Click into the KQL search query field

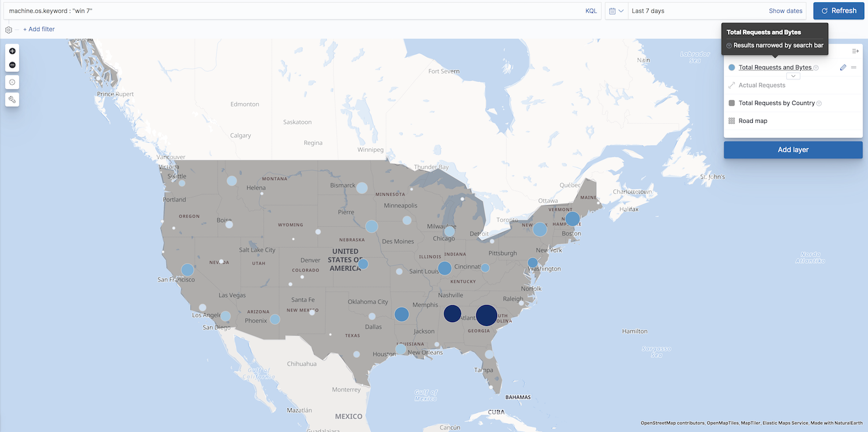pos(289,11)
